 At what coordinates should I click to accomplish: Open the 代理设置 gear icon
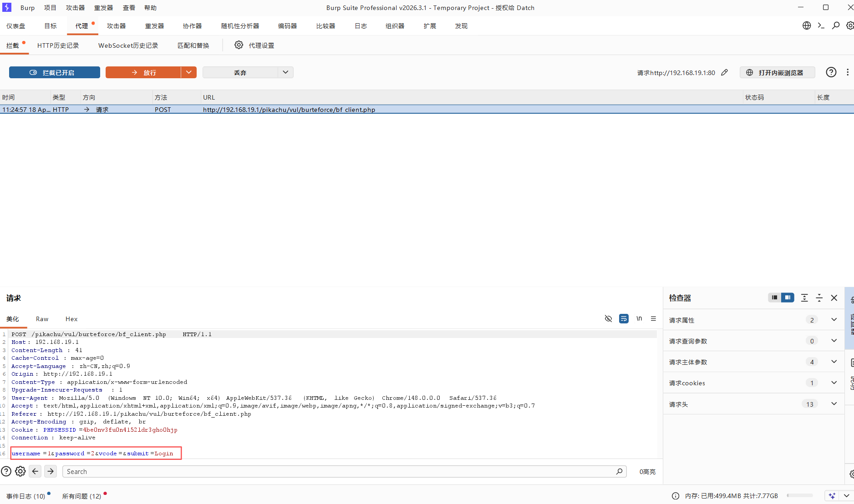pyautogui.click(x=239, y=45)
